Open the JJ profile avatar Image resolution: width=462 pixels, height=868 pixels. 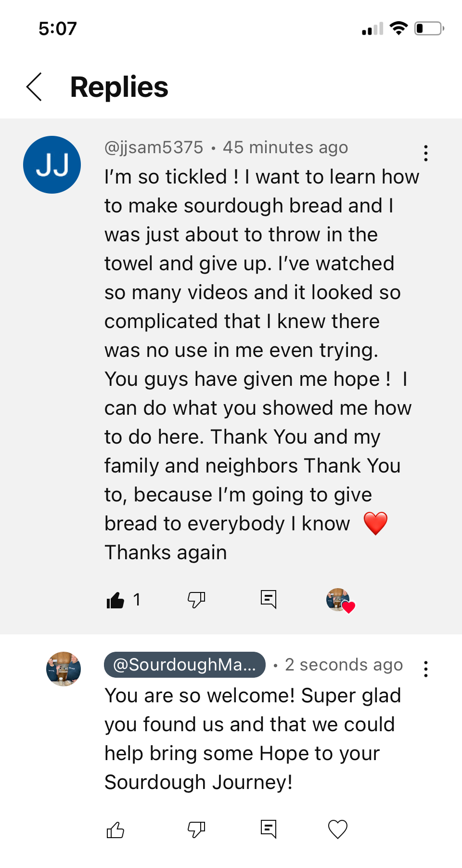52,165
